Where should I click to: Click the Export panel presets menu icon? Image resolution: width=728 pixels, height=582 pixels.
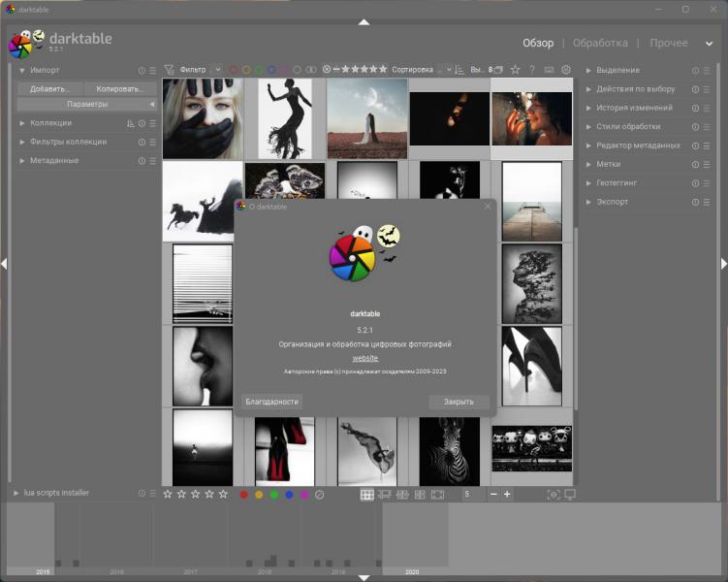pos(706,202)
